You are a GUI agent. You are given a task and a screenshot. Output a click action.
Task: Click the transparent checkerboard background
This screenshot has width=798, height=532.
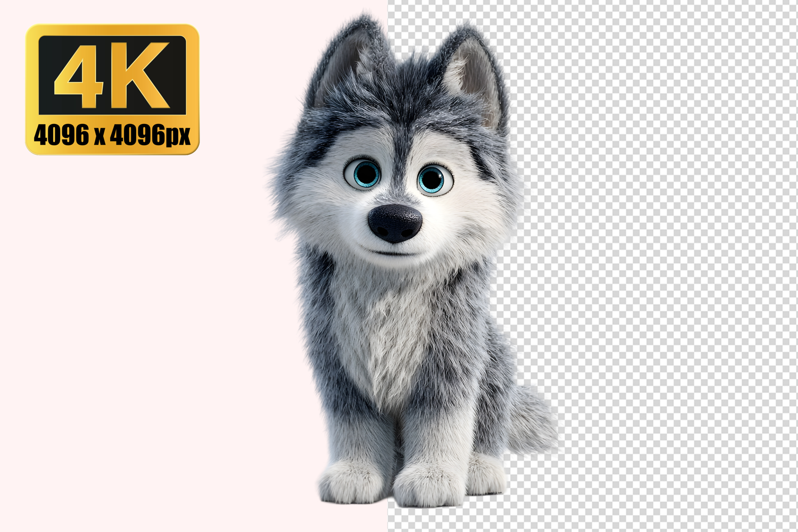(x=665, y=266)
